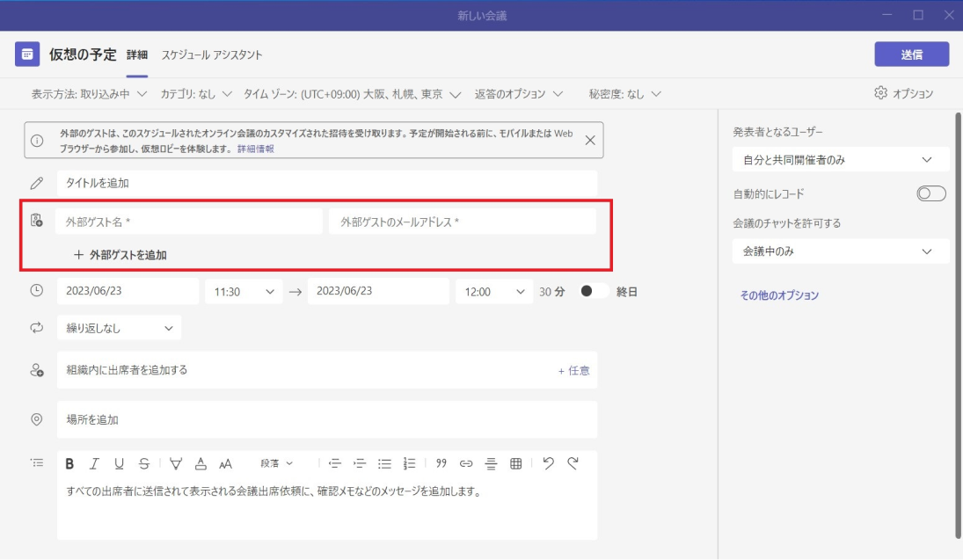Click 組織内に出席者を追加する field

click(x=327, y=370)
